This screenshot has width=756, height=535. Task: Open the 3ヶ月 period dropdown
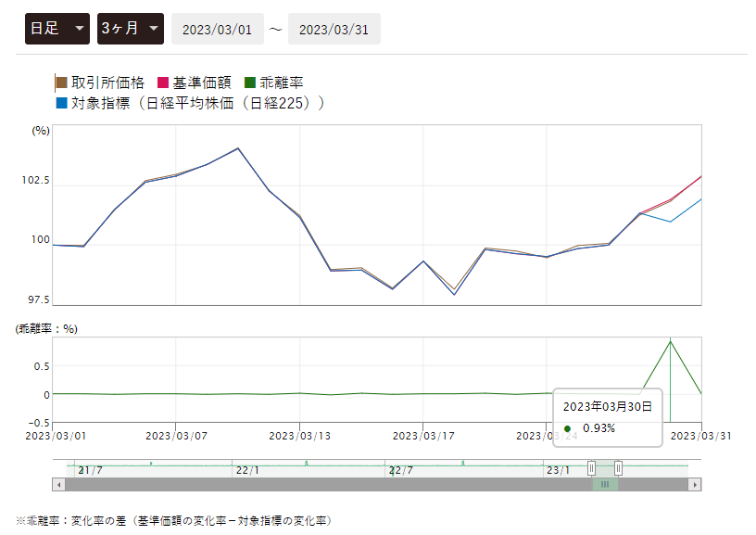point(129,28)
